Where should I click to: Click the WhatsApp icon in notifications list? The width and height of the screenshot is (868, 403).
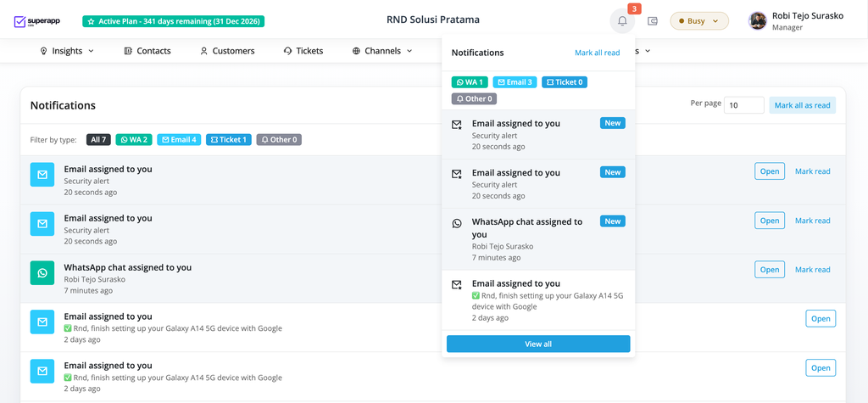[42, 272]
